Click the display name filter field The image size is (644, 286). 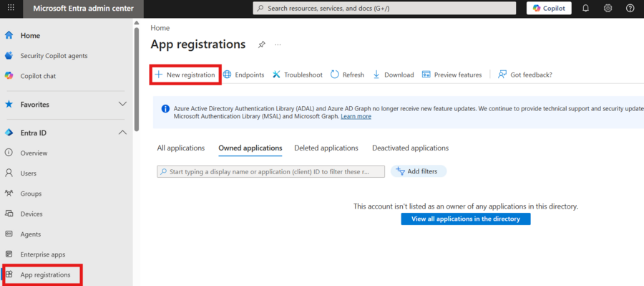pyautogui.click(x=270, y=171)
